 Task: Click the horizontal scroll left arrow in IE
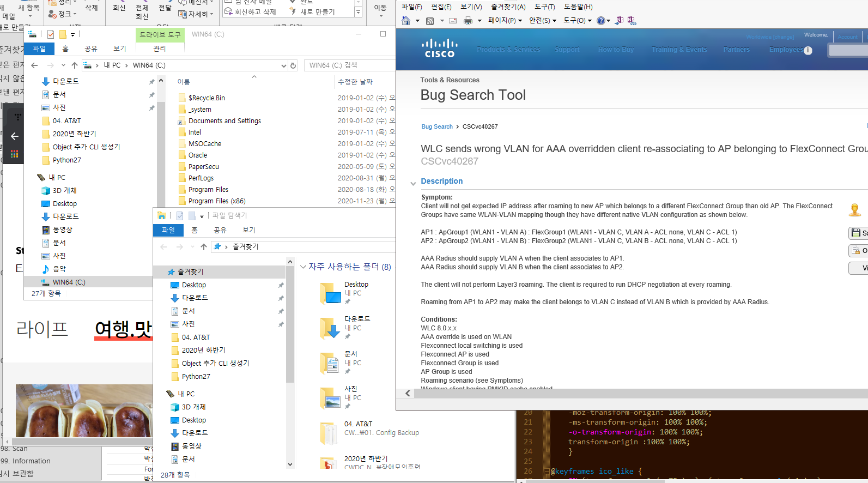[408, 393]
